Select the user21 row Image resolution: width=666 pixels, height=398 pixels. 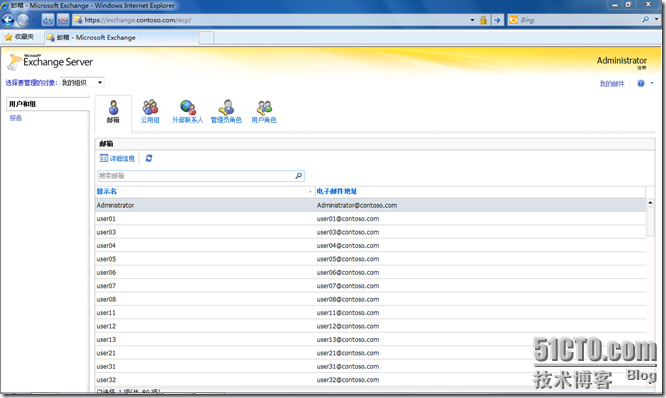(370, 353)
